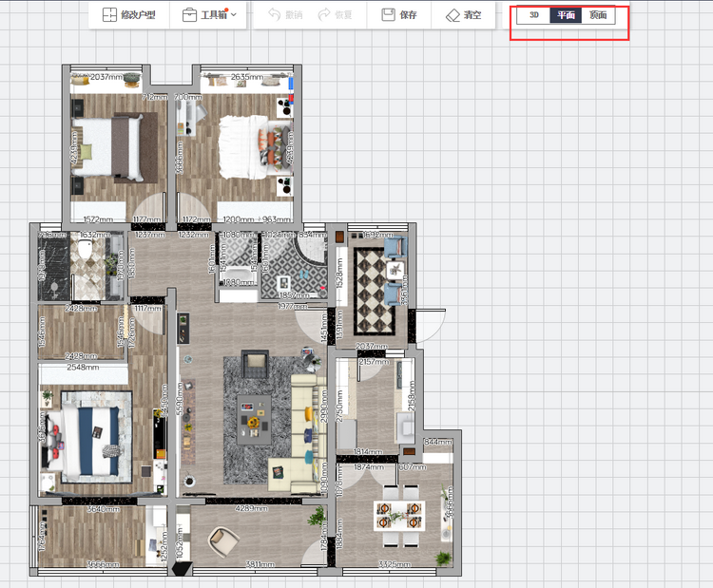Click the 2548mm dimension label
This screenshot has height=588, width=713.
(x=83, y=368)
